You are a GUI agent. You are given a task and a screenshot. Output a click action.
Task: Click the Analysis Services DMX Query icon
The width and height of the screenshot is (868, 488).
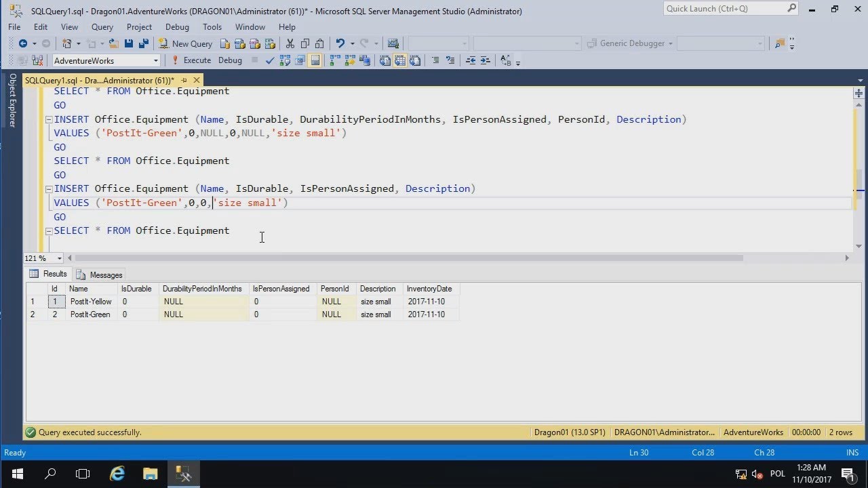[x=254, y=43]
